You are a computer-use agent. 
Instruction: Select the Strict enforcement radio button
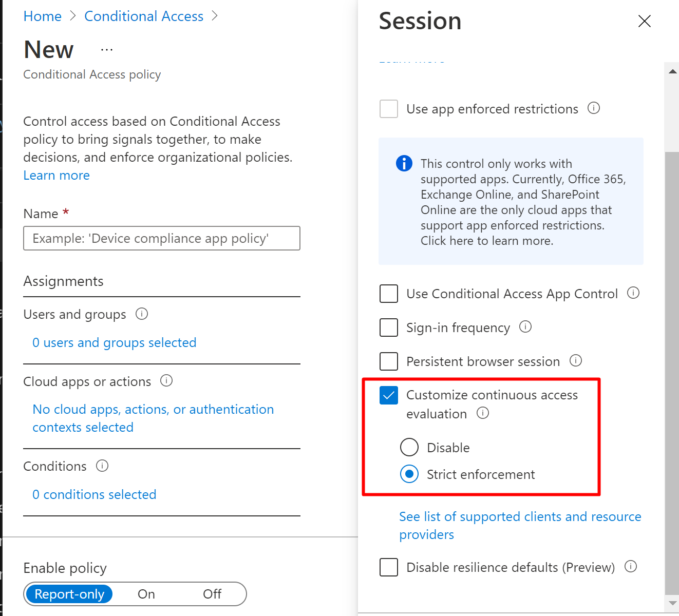click(409, 474)
